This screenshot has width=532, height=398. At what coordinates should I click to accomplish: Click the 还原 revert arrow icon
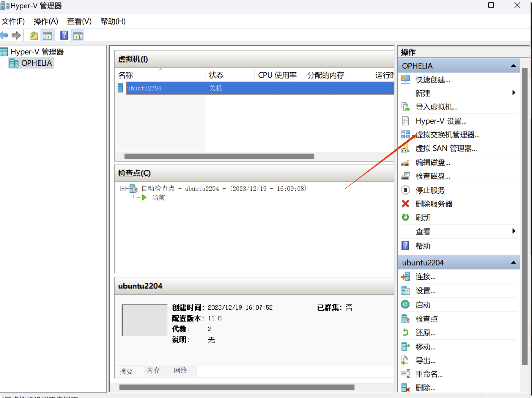405,332
